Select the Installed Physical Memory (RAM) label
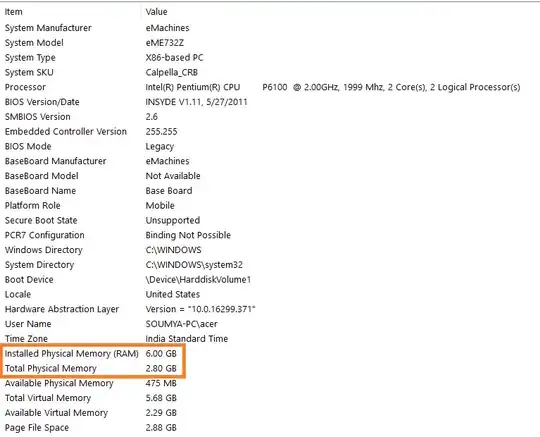Screen dimensions: 540x437 [x=72, y=354]
